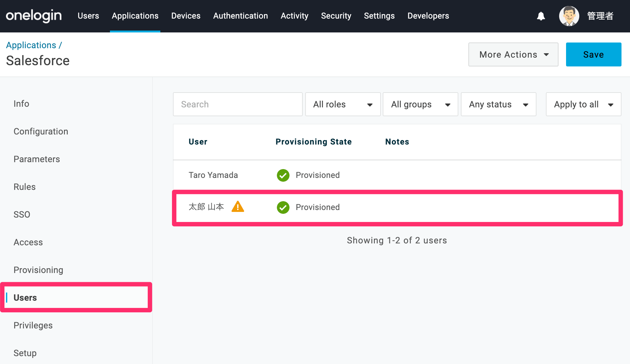Open the notifications bell
Image resolution: width=630 pixels, height=364 pixels.
541,16
